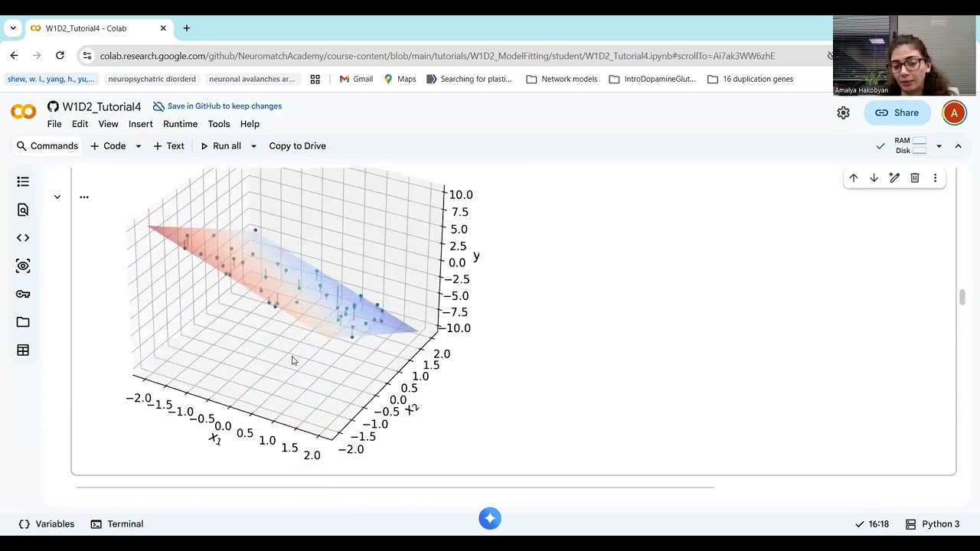Open a new browser tab with plus
This screenshot has height=551, width=980.
point(186,28)
